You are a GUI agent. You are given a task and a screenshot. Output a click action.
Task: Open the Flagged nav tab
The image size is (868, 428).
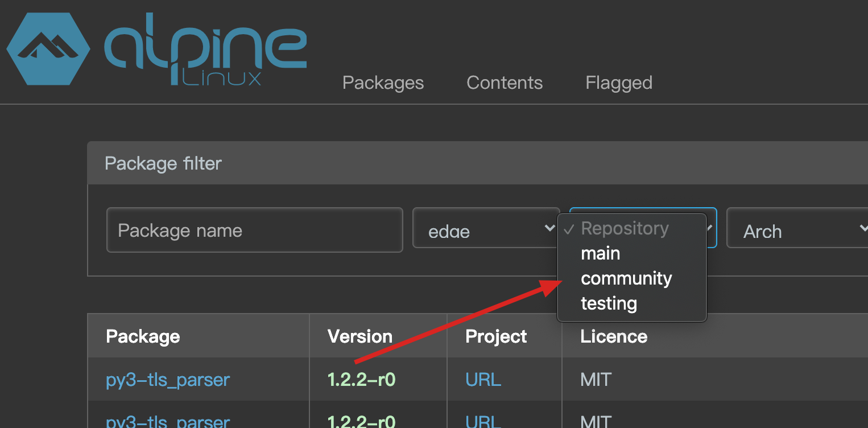coord(619,83)
